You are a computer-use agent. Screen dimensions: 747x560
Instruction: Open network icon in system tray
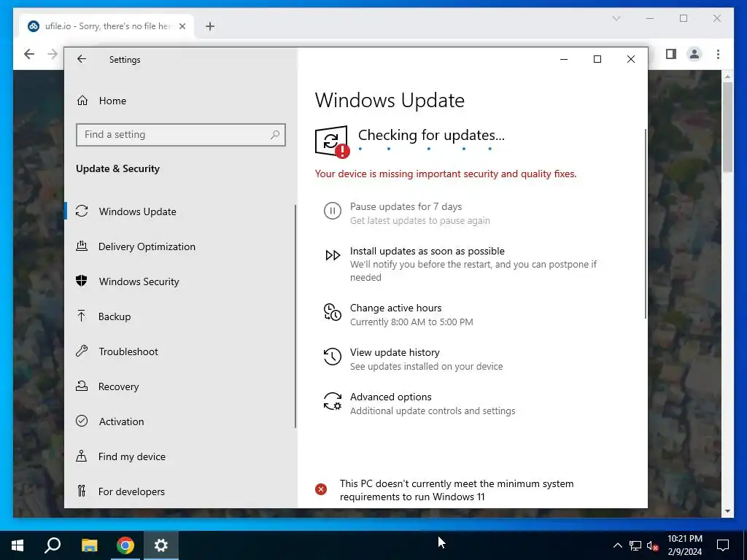pyautogui.click(x=635, y=545)
